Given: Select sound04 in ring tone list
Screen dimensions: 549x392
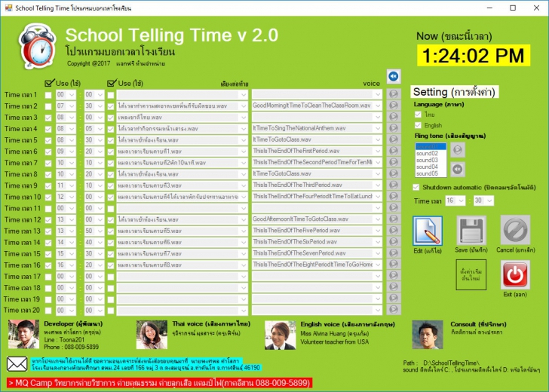Looking at the screenshot, I should [x=431, y=167].
